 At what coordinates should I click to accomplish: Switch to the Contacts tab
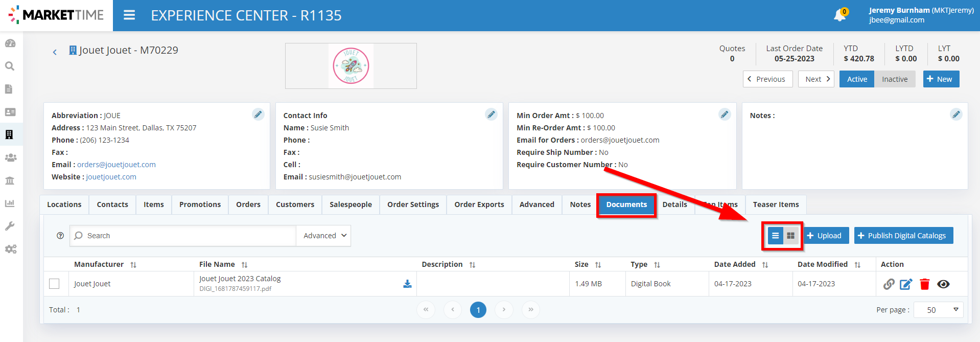pos(112,204)
